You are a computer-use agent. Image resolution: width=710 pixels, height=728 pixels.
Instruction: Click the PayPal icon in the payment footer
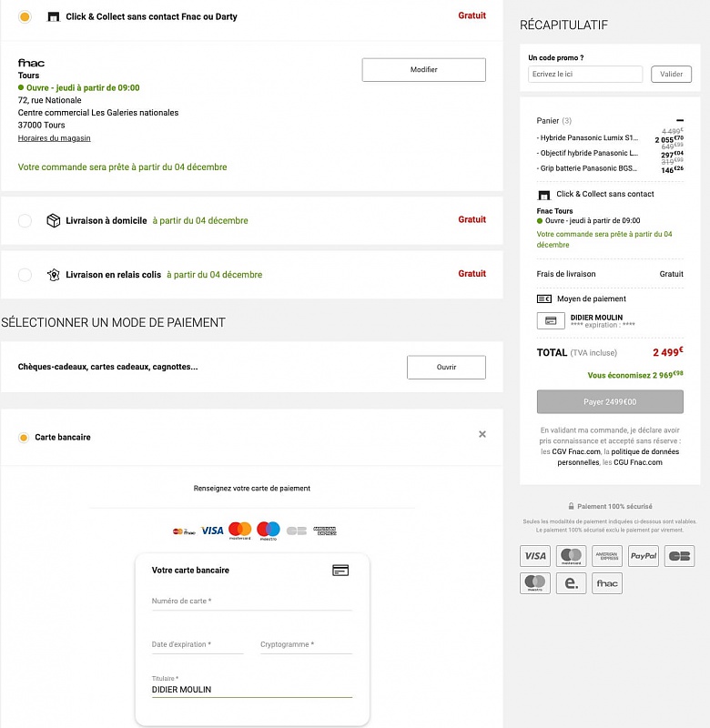[644, 556]
